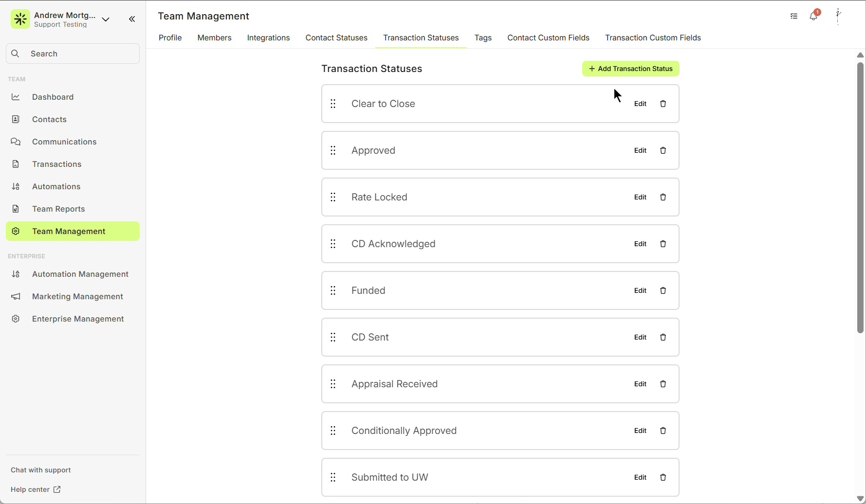Switch to the Contact Statuses tab
This screenshot has height=504, width=866.
(x=336, y=38)
